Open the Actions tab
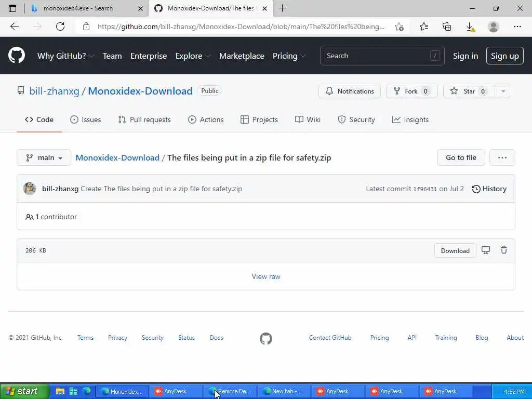This screenshot has width=532, height=399. (x=206, y=119)
